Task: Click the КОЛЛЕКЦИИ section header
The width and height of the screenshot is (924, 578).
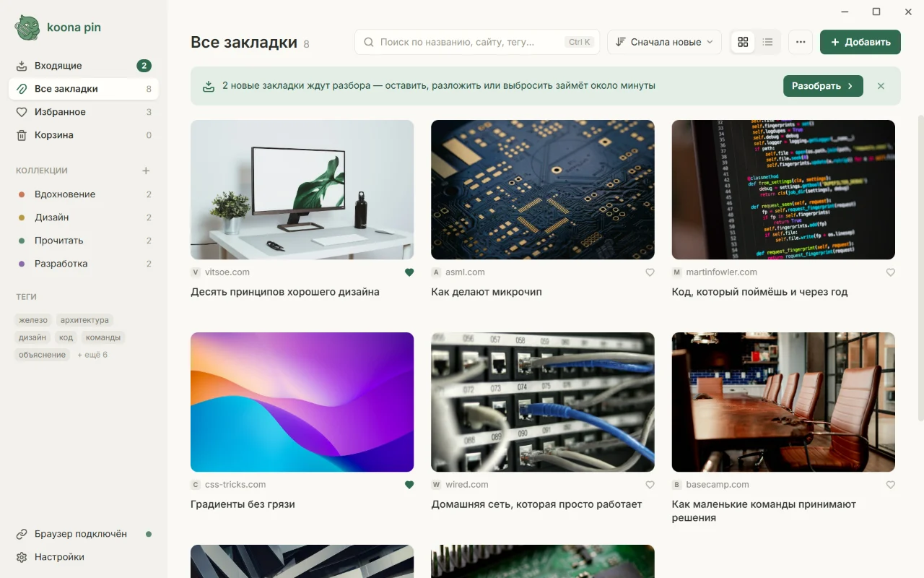Action: [x=42, y=171]
